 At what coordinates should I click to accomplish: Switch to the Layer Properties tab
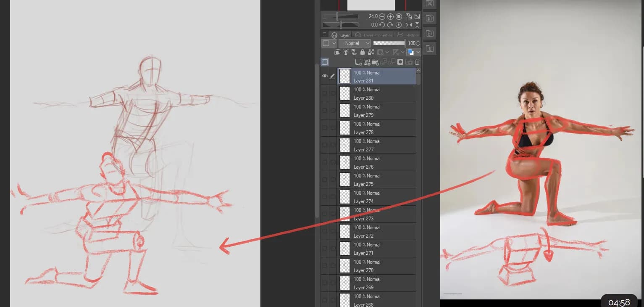(373, 34)
